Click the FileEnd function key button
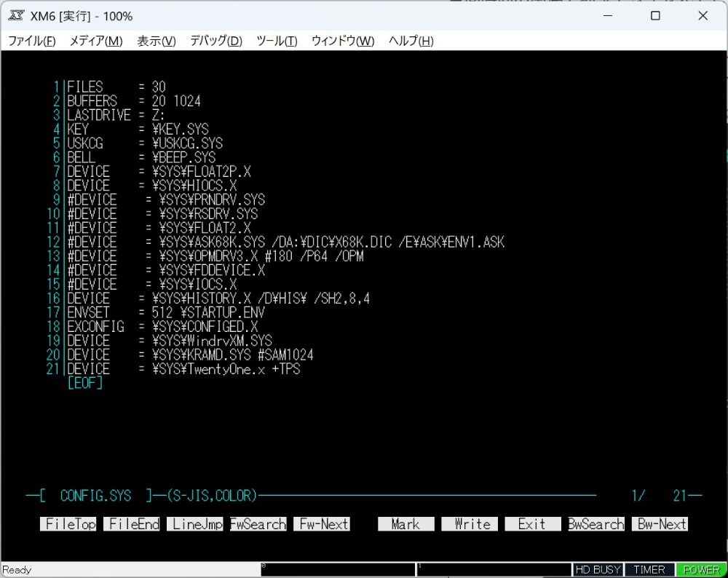The width and height of the screenshot is (728, 578). tap(131, 524)
